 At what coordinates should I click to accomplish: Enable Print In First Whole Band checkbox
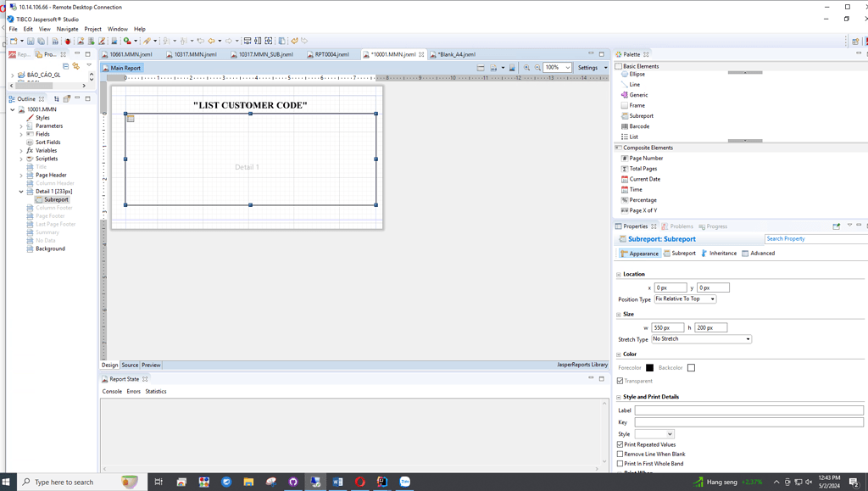pyautogui.click(x=620, y=463)
